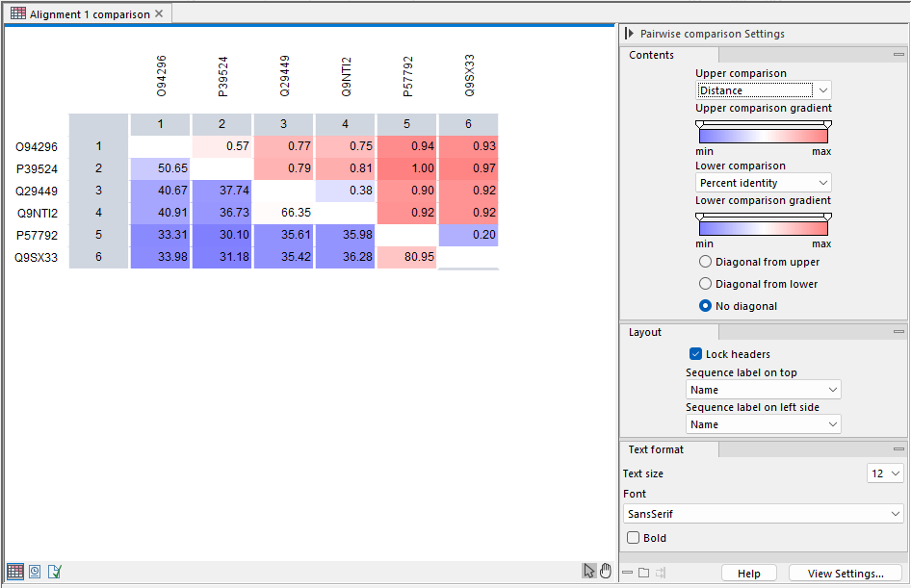The width and height of the screenshot is (911, 588).
Task: Open the Upper comparison Distance dropdown
Action: coord(763,89)
